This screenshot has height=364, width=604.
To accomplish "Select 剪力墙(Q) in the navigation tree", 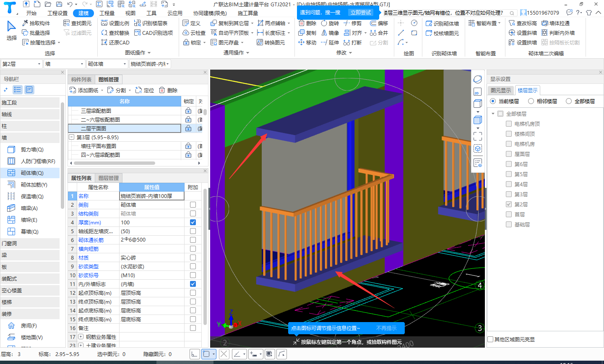I will coord(32,149).
